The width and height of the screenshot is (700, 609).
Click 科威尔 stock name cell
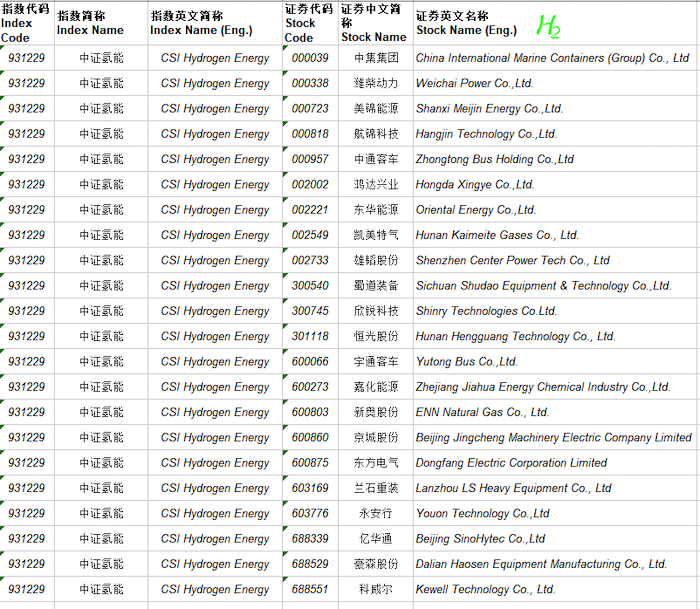pyautogui.click(x=375, y=589)
